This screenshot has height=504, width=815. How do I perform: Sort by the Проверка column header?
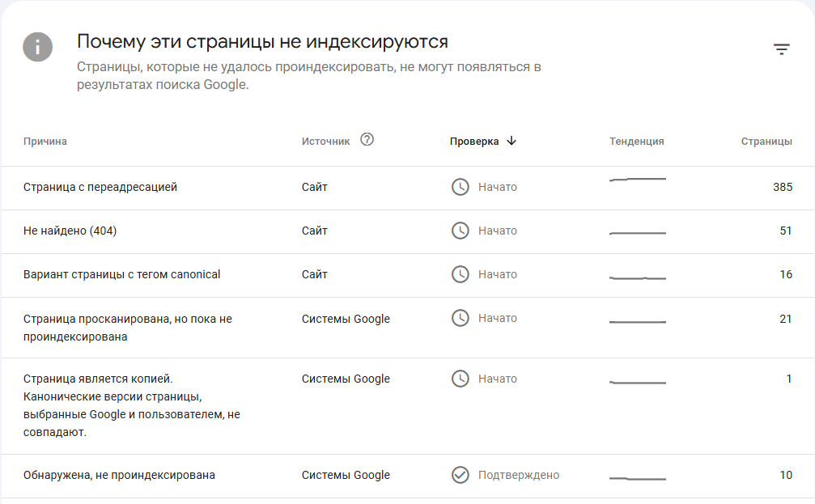pos(474,142)
